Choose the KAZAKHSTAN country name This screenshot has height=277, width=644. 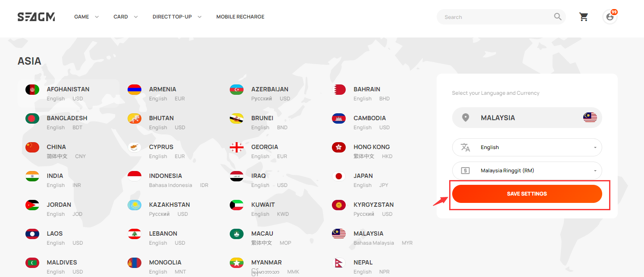[x=169, y=205]
